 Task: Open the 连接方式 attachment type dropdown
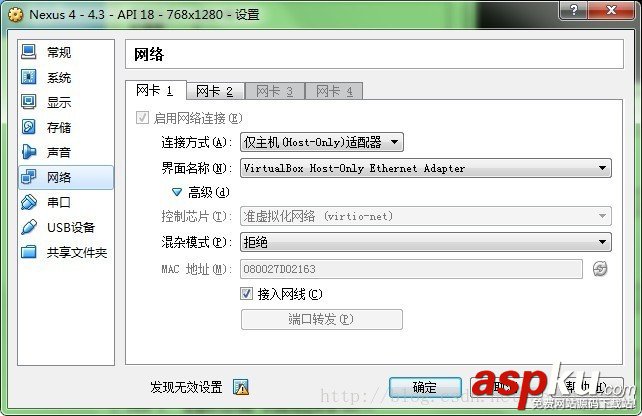pos(322,142)
